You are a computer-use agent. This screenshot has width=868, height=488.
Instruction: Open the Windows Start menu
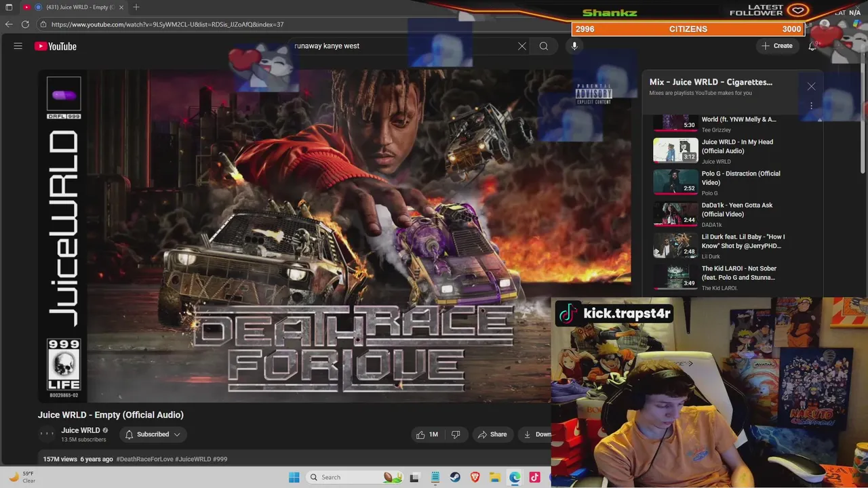pos(294,477)
